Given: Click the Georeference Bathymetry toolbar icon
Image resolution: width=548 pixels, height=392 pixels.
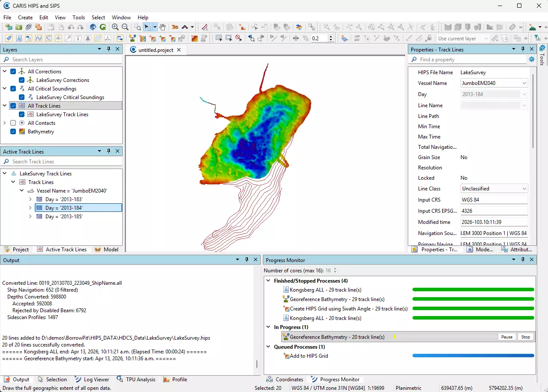Looking at the screenshot, I should pyautogui.click(x=132, y=38).
